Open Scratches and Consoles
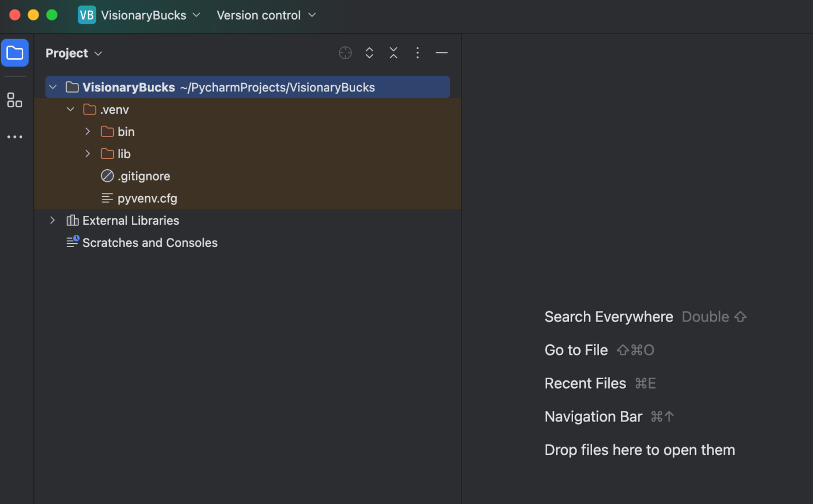 click(150, 243)
